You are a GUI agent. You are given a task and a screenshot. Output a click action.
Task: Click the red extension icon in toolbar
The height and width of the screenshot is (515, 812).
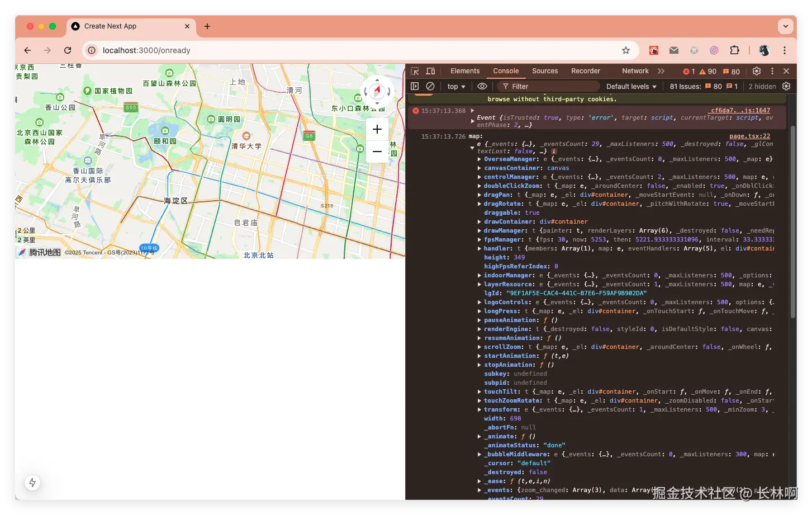654,50
